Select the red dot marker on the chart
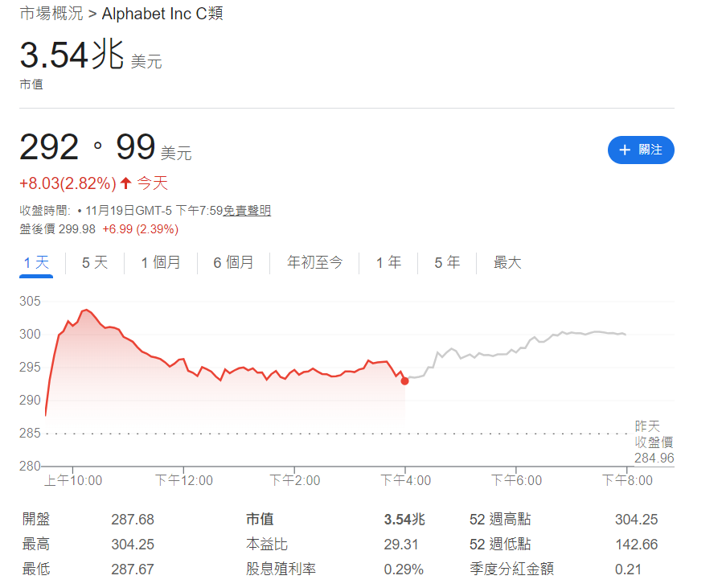This screenshot has width=722, height=588. 405,380
